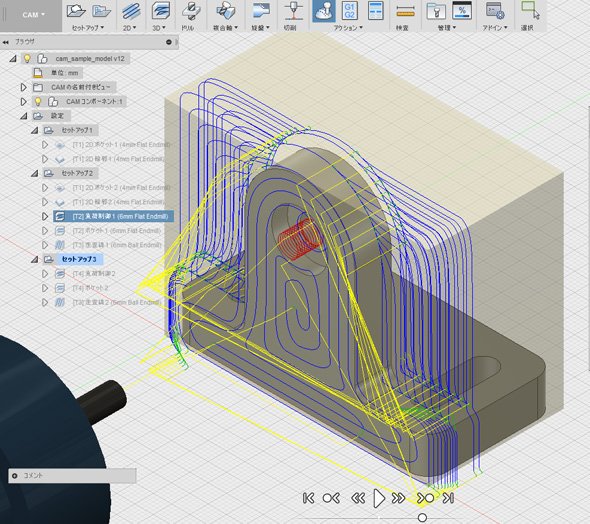This screenshot has width=590, height=524.
Task: Open the 2D milling toolpath icon
Action: coord(131,11)
